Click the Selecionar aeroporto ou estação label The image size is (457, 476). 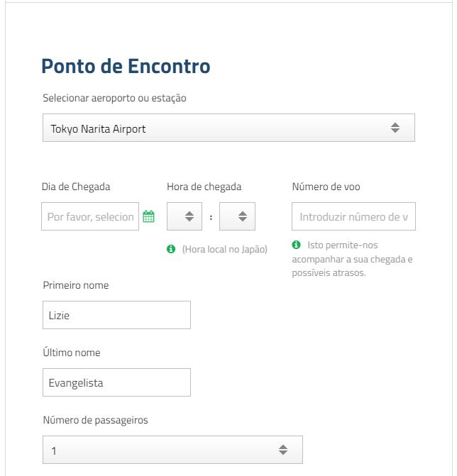pyautogui.click(x=114, y=98)
